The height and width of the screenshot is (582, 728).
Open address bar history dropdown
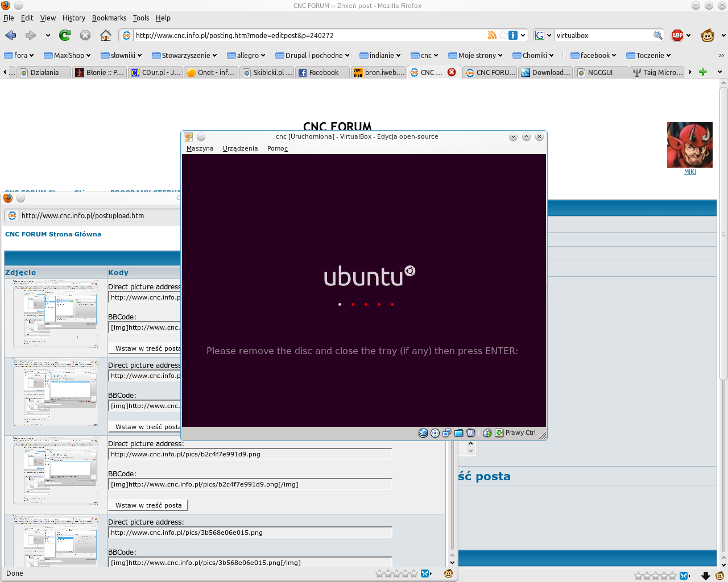(x=523, y=35)
